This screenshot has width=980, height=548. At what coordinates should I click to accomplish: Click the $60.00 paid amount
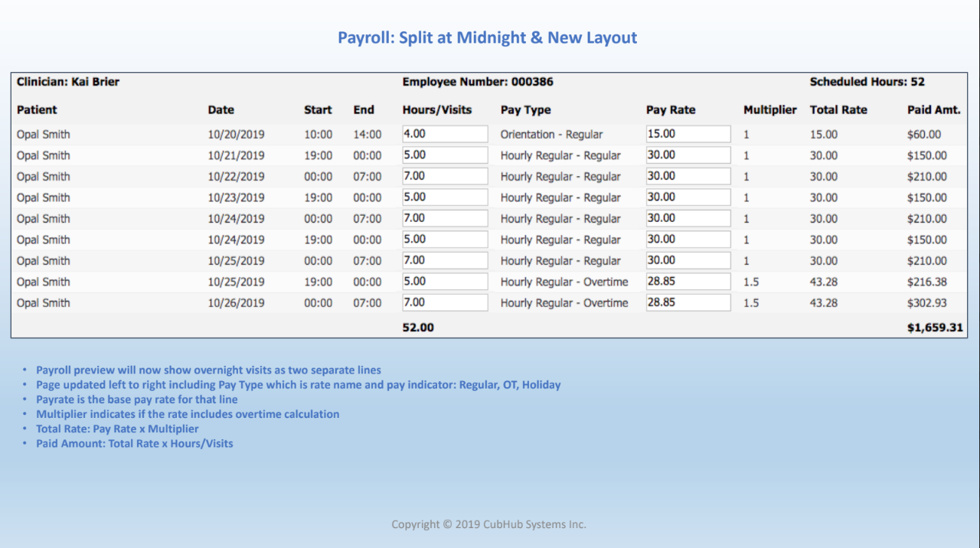(x=924, y=134)
